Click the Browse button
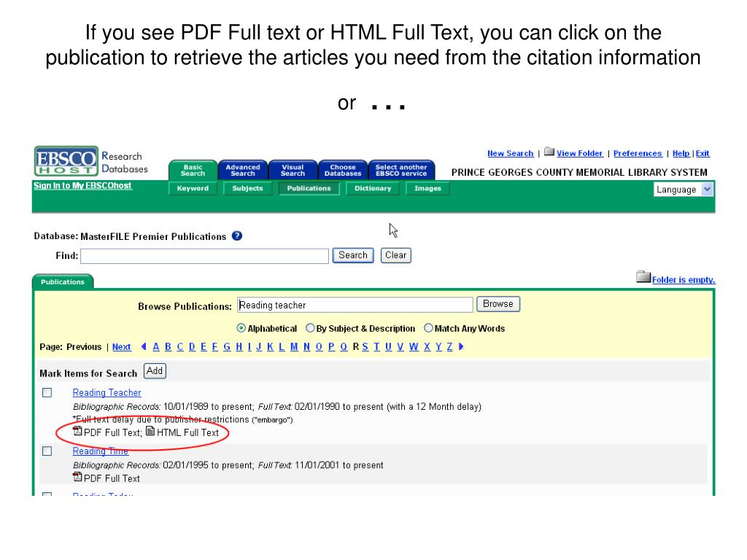747x560 pixels. pos(498,304)
